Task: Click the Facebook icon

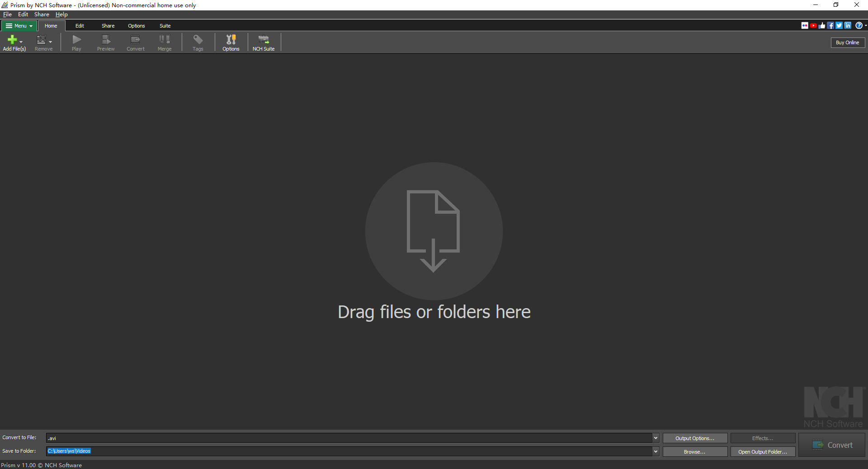Action: point(830,25)
